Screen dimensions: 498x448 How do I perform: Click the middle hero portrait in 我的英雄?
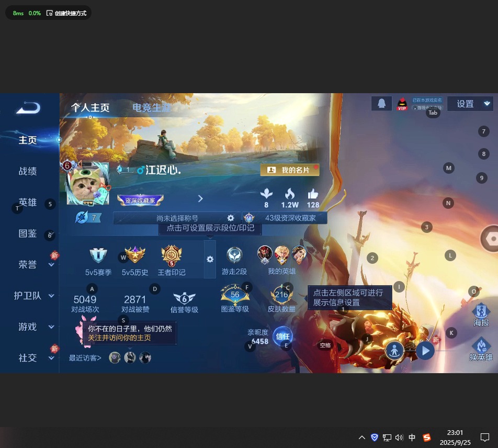282,254
